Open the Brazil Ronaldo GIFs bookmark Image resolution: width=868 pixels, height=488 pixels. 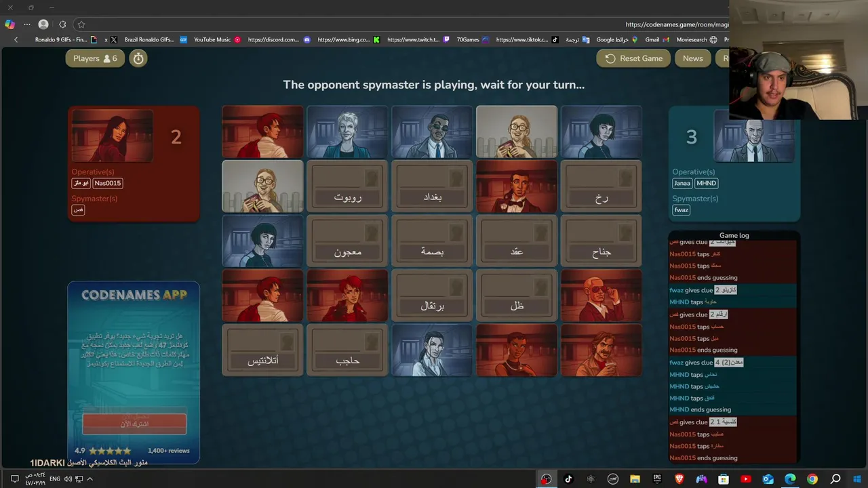[x=155, y=40]
